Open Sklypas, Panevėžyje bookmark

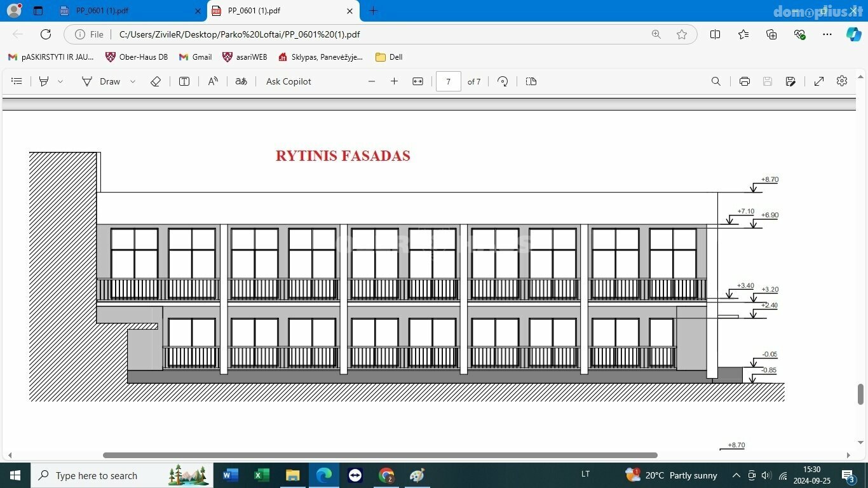click(321, 57)
